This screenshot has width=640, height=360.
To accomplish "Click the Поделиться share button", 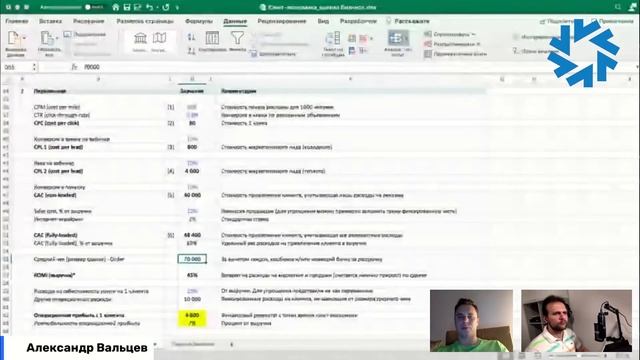I will click(556, 21).
